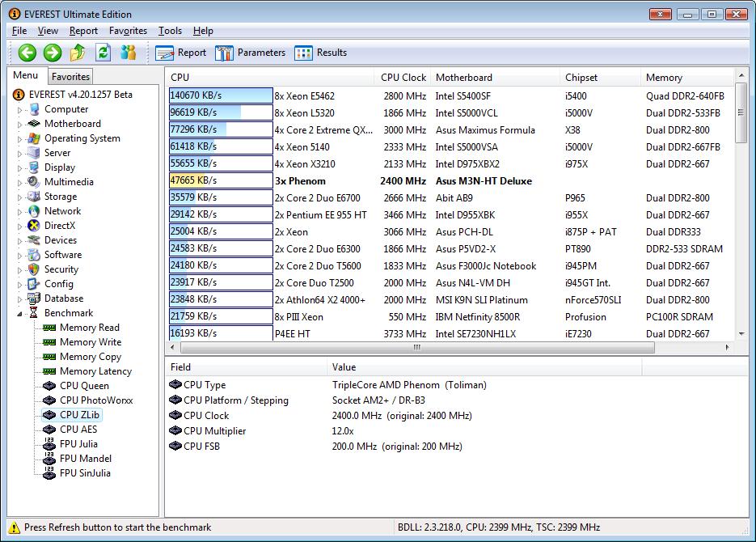756x542 pixels.
Task: Collapse the Benchmark tree node
Action: (x=19, y=314)
